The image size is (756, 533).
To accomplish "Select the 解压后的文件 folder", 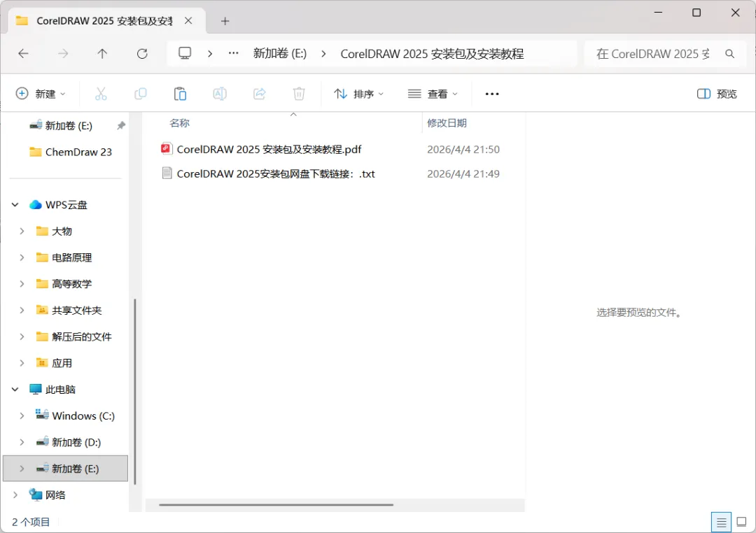I will (x=81, y=336).
